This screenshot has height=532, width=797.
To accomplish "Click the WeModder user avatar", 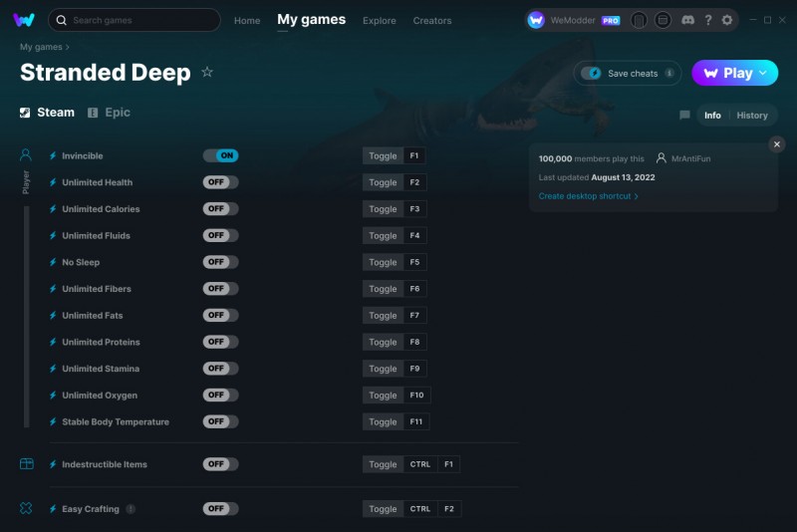I will [x=536, y=20].
